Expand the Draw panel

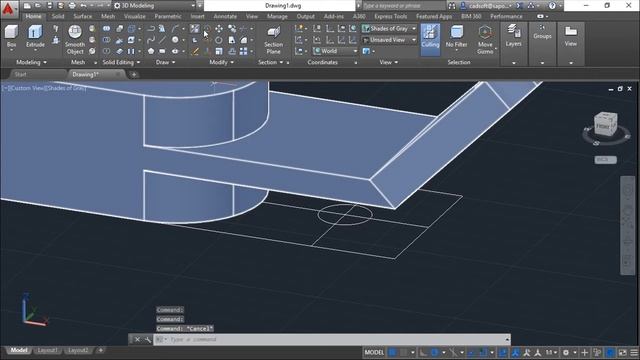[165, 62]
